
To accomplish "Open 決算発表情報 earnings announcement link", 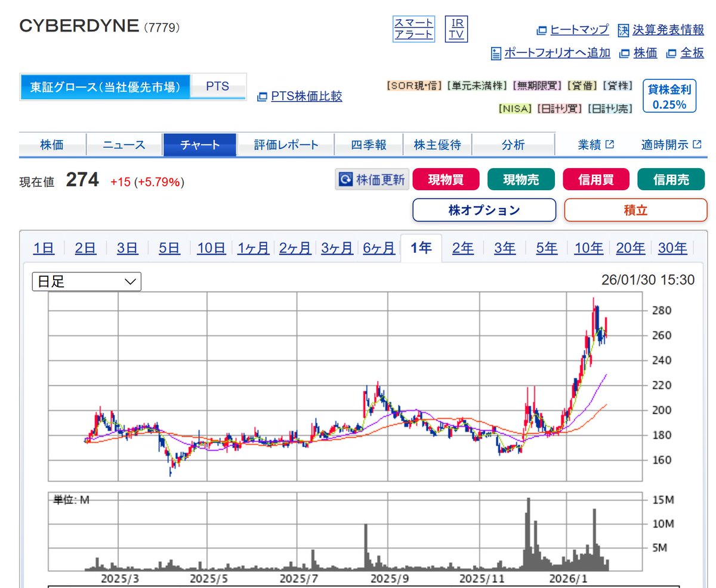I will click(x=668, y=30).
